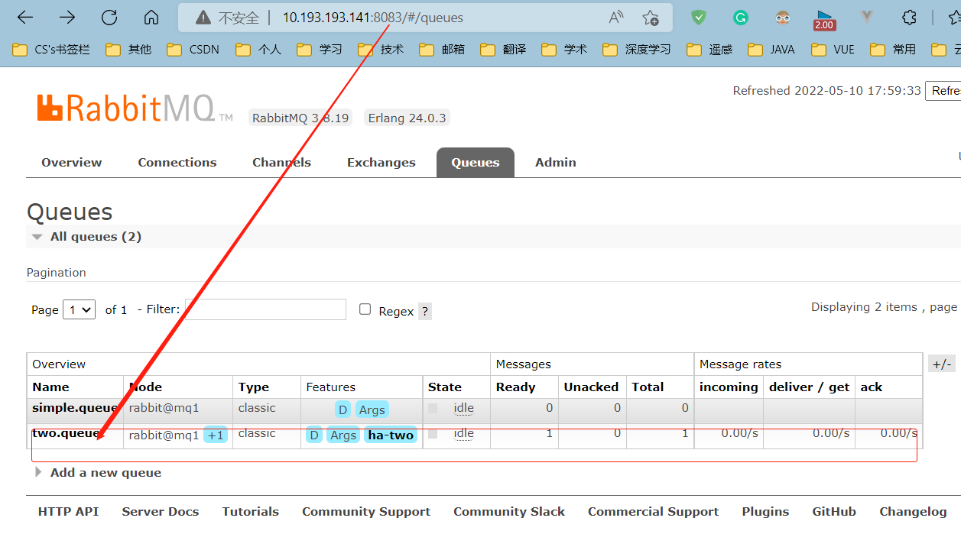
Task: Open the HTTP API footer link
Action: tap(68, 512)
